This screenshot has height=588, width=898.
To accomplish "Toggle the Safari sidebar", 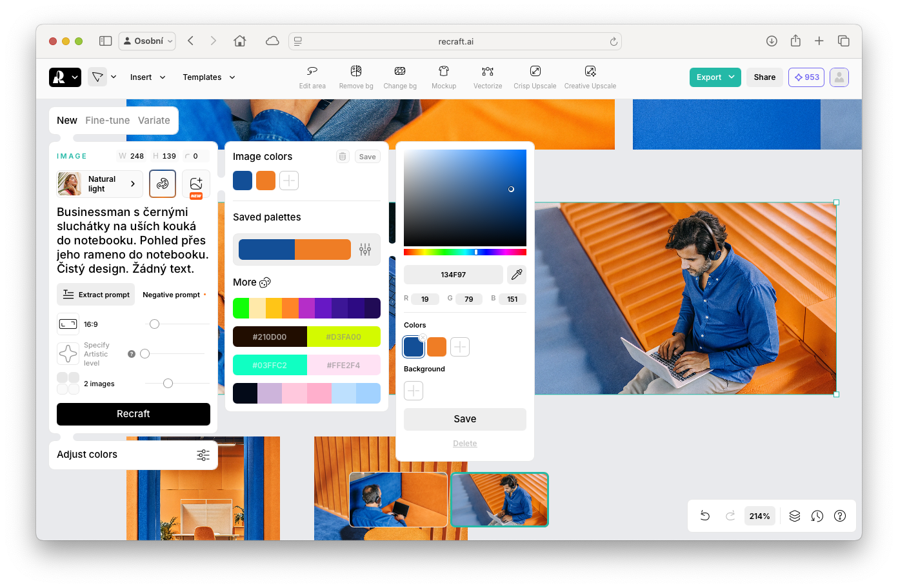I will tap(106, 41).
